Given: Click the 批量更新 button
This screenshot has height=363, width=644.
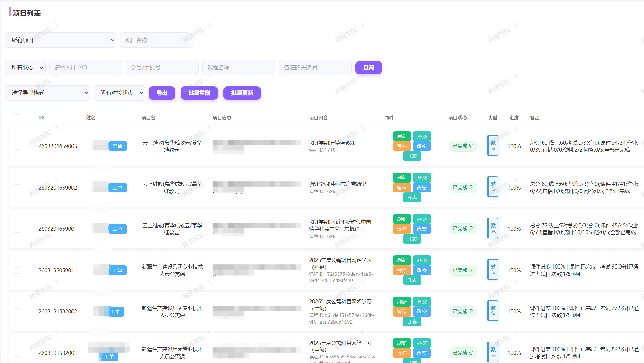Looking at the screenshot, I should (x=242, y=93).
